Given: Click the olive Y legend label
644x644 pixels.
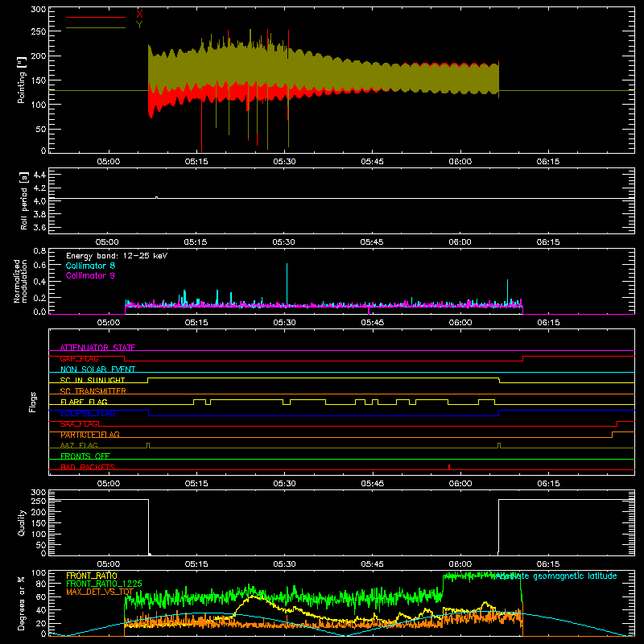Looking at the screenshot, I should click(x=139, y=25).
